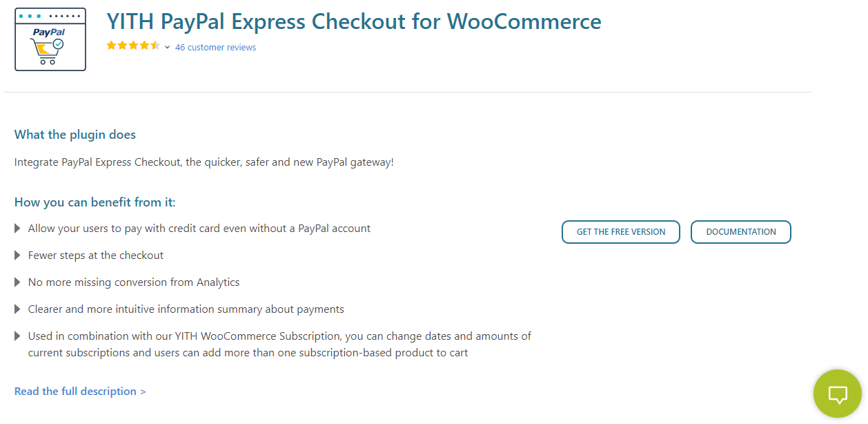
Task: Click the yellow star rating
Action: [x=133, y=46]
